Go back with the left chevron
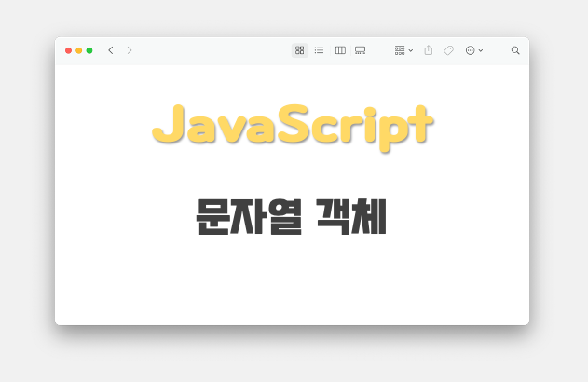588x382 pixels. 111,50
